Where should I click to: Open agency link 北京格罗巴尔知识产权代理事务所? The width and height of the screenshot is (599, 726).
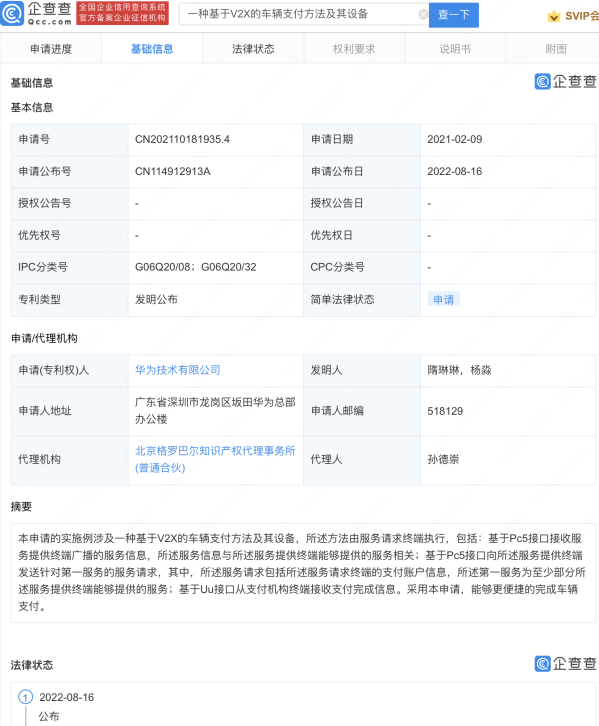[215, 459]
